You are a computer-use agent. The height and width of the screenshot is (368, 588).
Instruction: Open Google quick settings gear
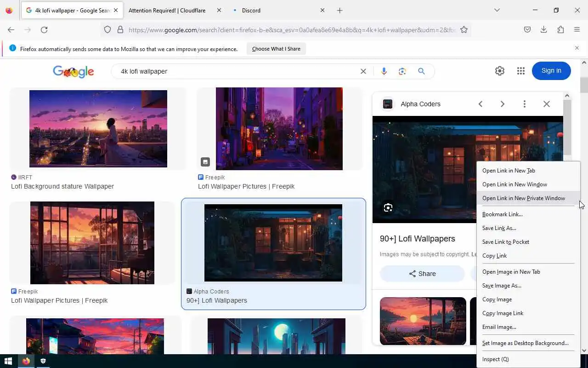(500, 71)
